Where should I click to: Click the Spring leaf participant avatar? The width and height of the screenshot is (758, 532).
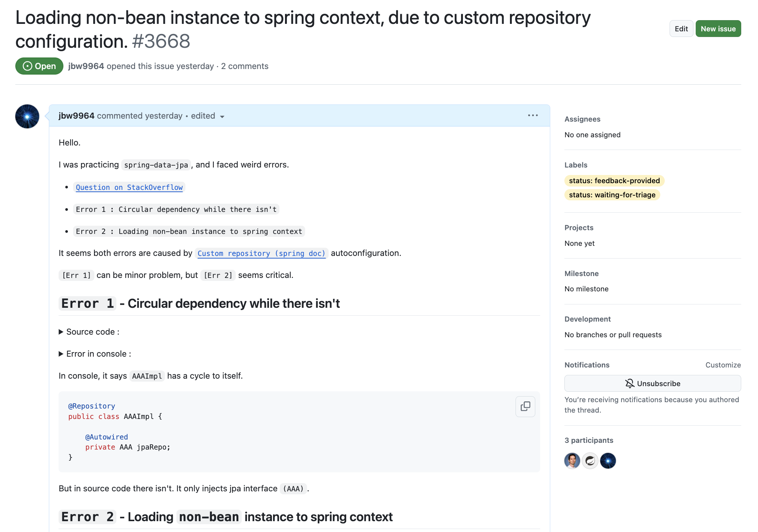tap(590, 461)
